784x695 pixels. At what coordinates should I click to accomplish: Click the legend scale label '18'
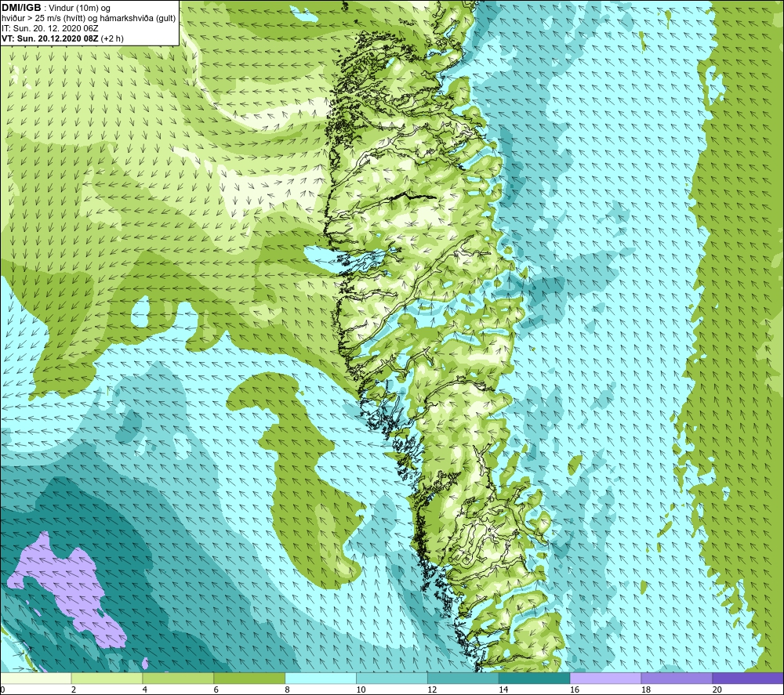(x=646, y=690)
